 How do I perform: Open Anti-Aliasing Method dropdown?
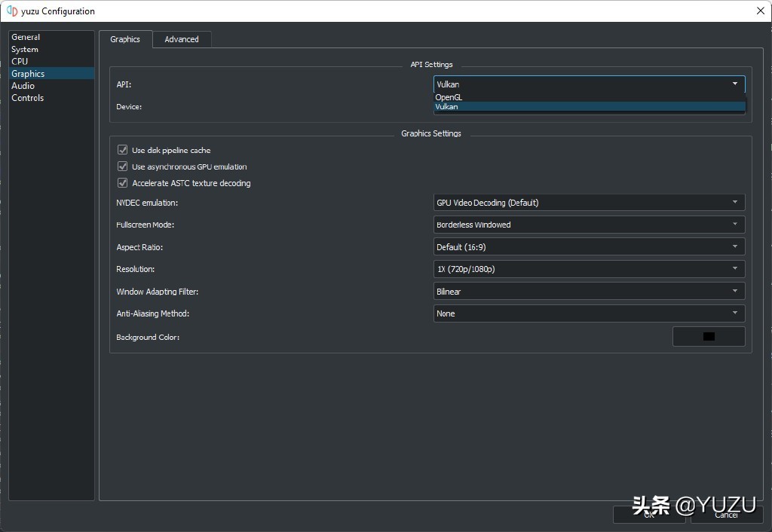588,313
